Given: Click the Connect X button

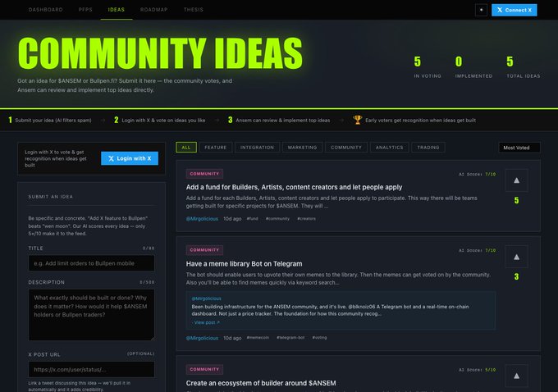Looking at the screenshot, I should click(515, 10).
